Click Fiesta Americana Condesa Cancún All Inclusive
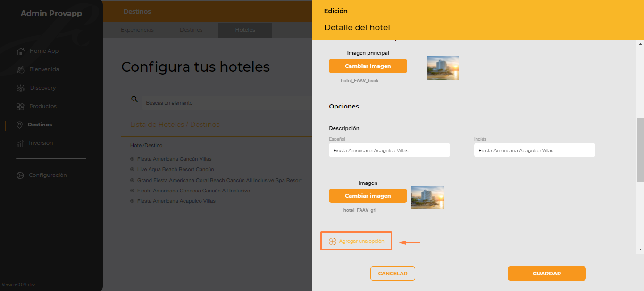 tap(193, 191)
